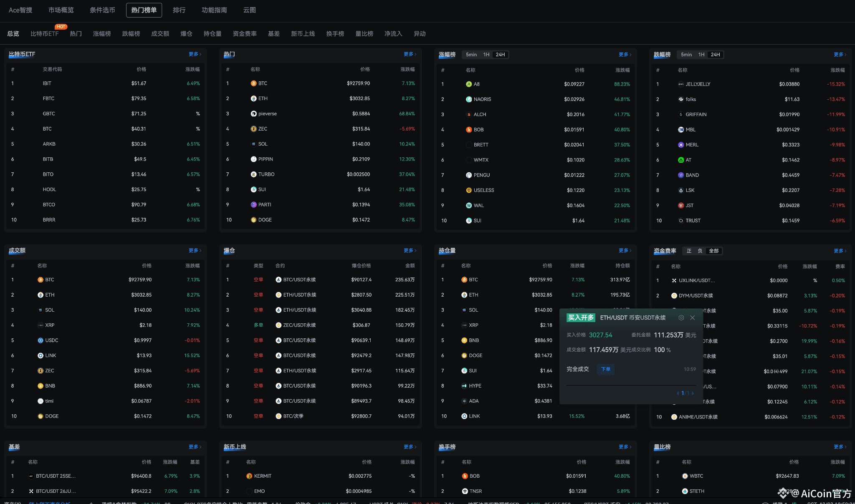Click DOGE icon in 热门 panel row 10
This screenshot has height=504, width=855.
(x=253, y=220)
